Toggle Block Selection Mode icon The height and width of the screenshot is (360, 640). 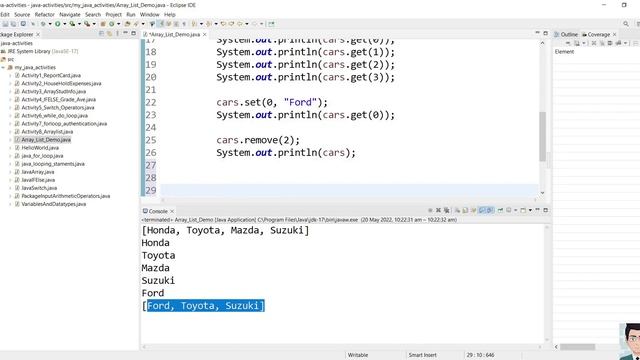coord(176,24)
